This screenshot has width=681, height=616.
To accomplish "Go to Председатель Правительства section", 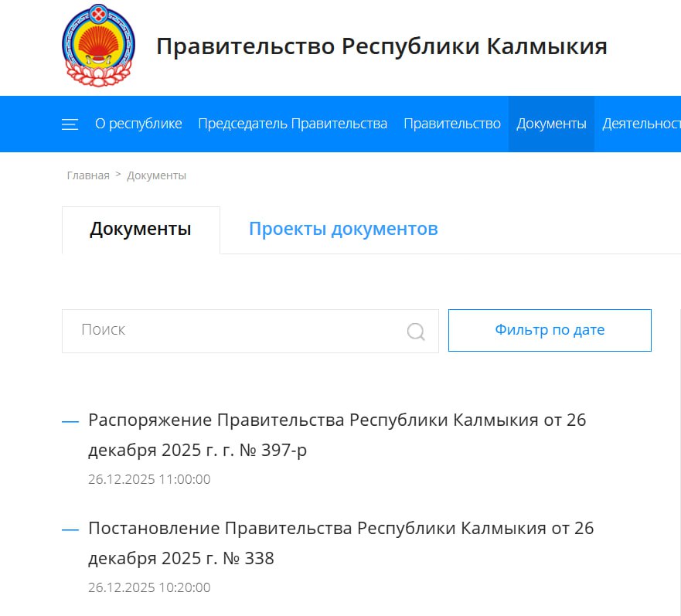I will [x=292, y=124].
